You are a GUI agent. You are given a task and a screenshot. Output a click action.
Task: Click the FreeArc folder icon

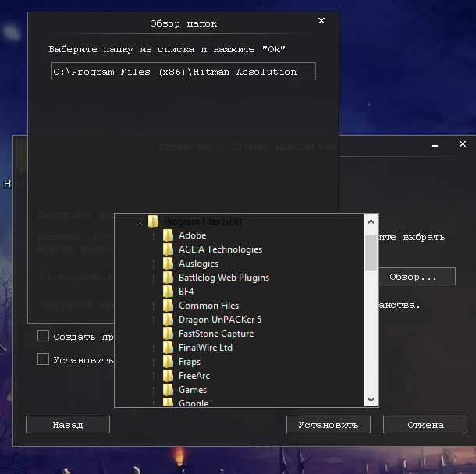point(168,376)
